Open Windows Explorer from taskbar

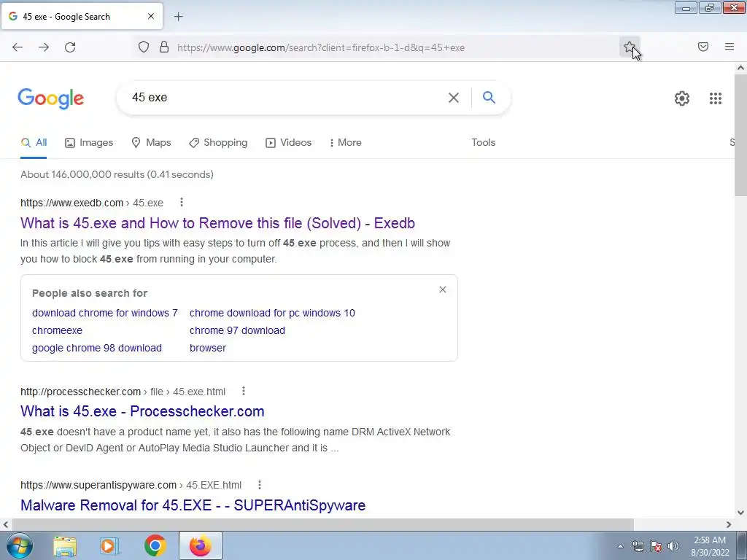click(65, 546)
